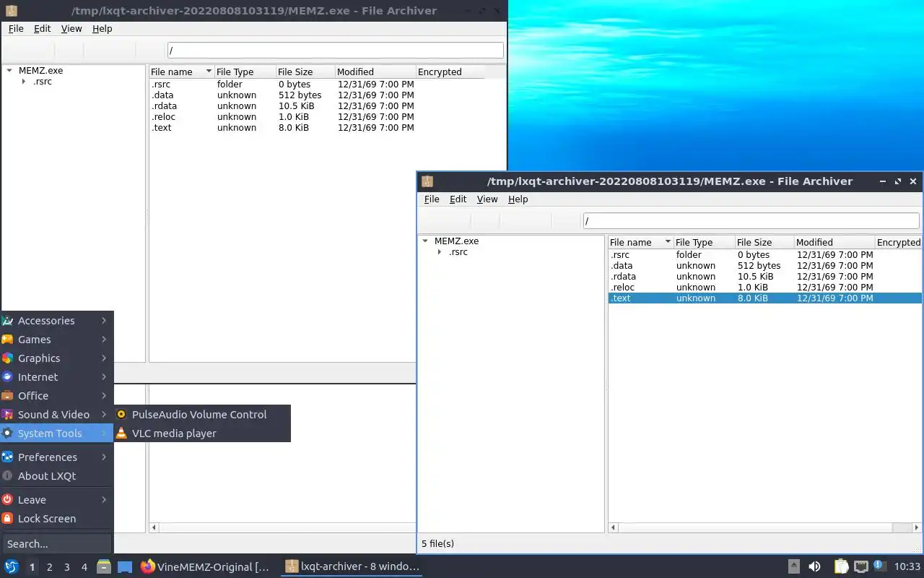Switch to the Firefox VineMEMZ-Original task
924x578 pixels.
(x=206, y=567)
